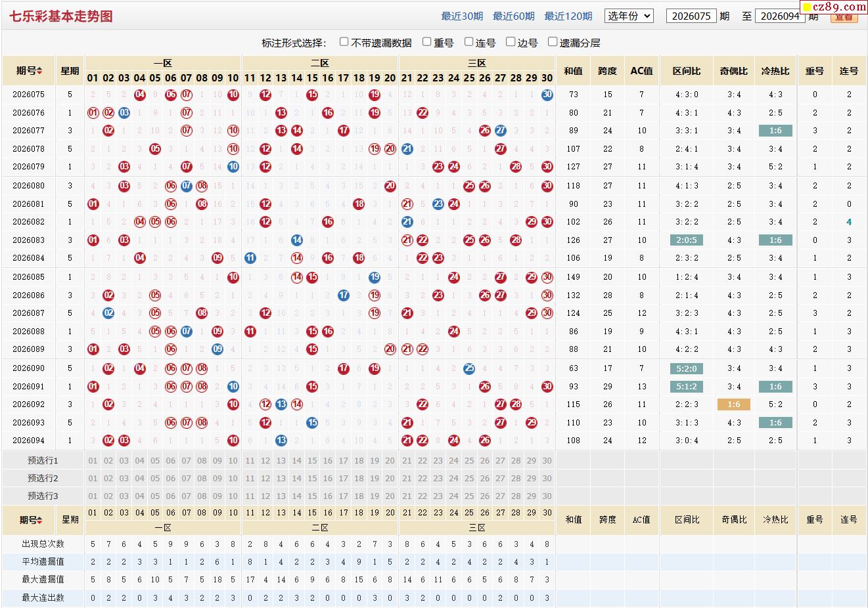
Task: Click blue ball 03 in row 2026076
Action: point(124,113)
